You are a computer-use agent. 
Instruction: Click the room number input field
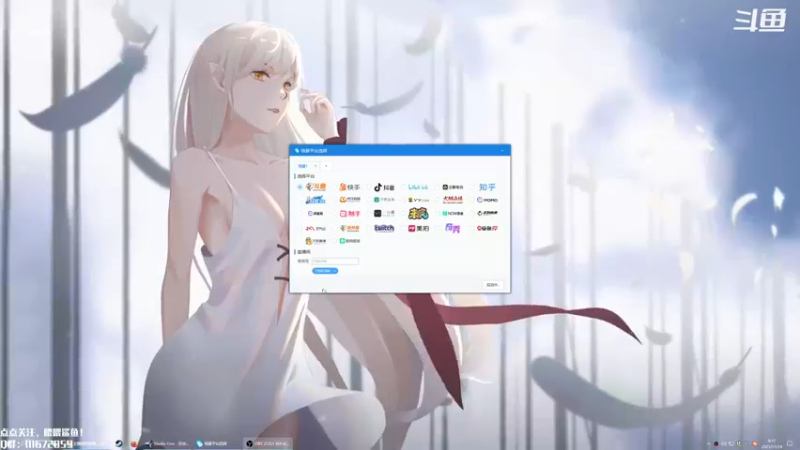click(x=335, y=261)
